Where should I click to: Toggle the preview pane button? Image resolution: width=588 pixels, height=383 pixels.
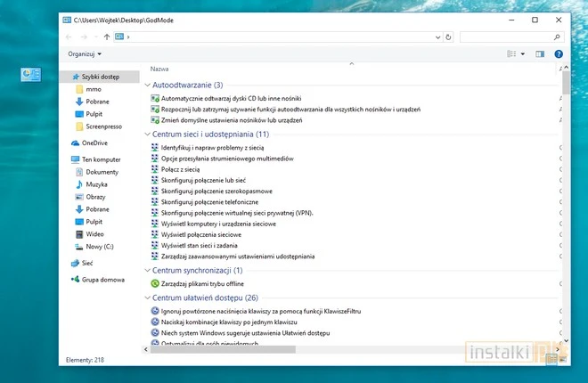pos(540,54)
